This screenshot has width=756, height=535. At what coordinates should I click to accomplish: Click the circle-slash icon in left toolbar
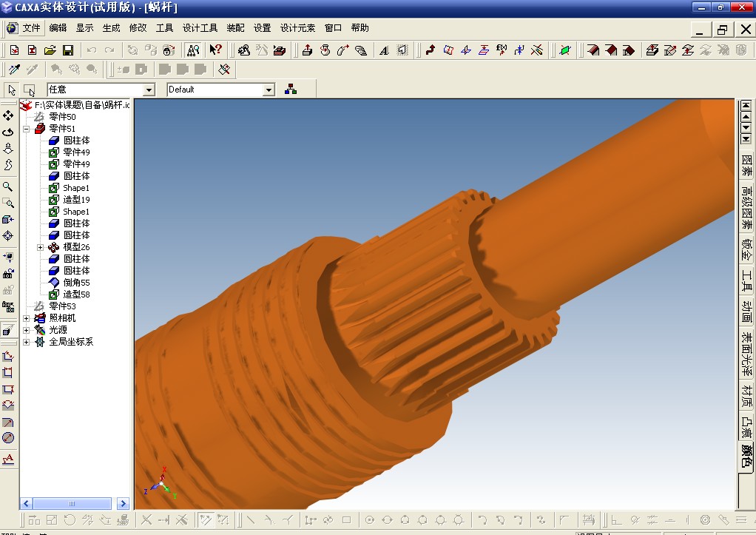[x=8, y=438]
